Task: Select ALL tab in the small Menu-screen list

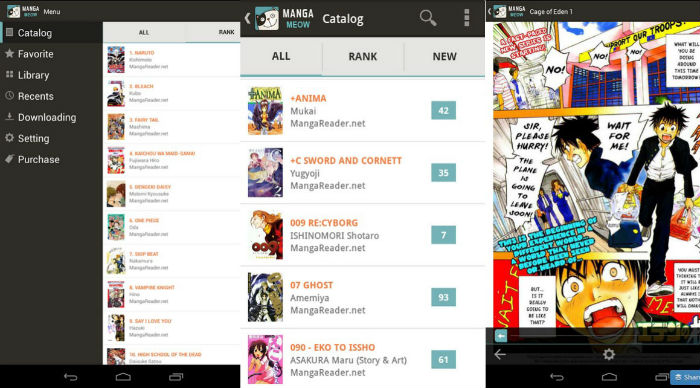Action: [144, 32]
